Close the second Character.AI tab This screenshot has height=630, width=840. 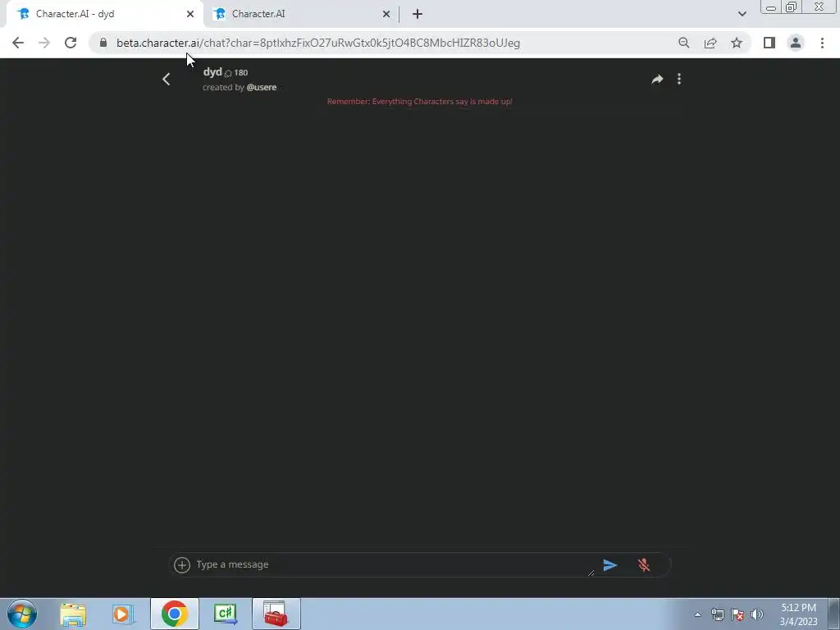click(386, 14)
